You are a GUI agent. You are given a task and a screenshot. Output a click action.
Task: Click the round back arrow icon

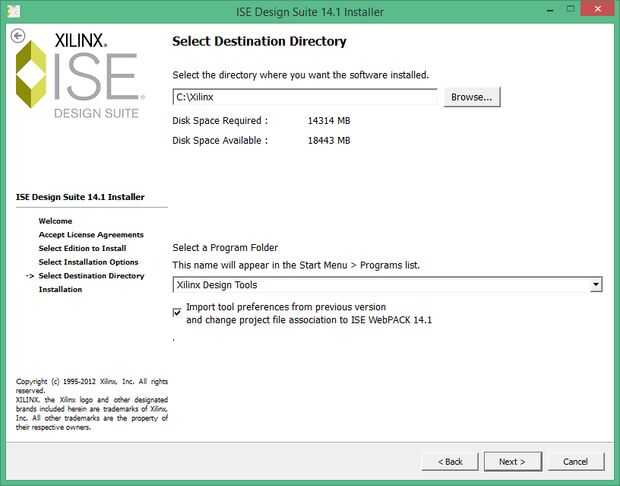coord(18,36)
